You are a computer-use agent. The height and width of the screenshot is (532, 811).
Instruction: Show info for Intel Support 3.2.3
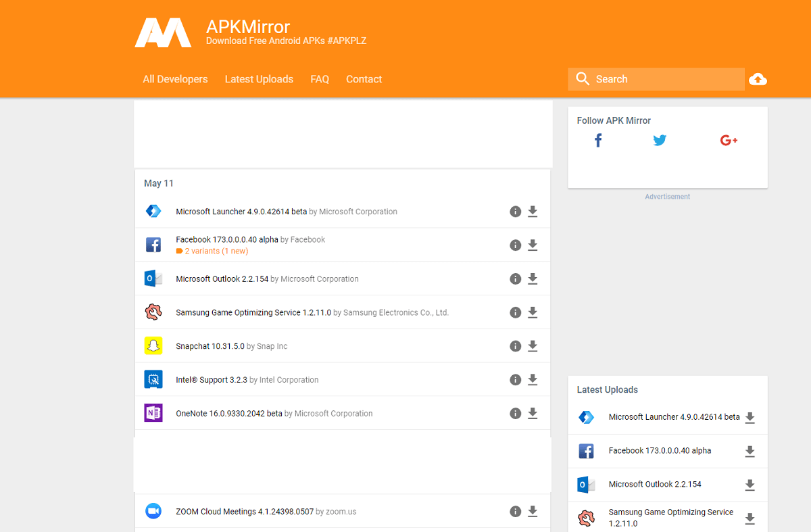tap(516, 379)
